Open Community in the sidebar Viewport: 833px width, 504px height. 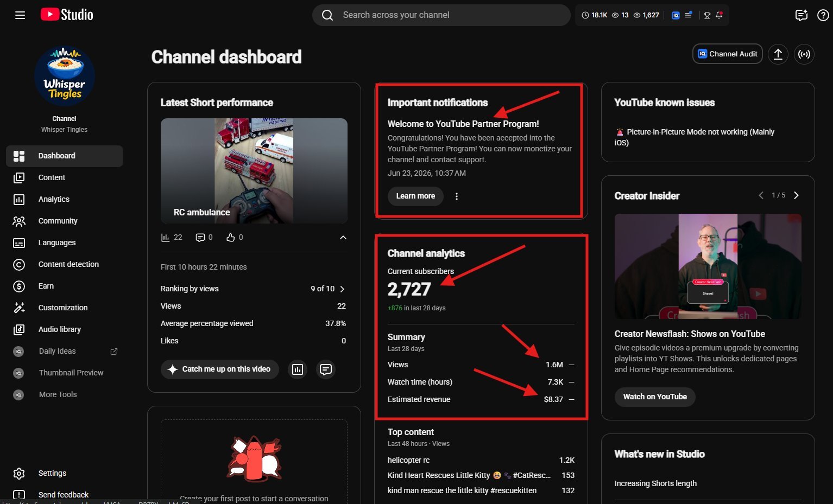point(64,221)
